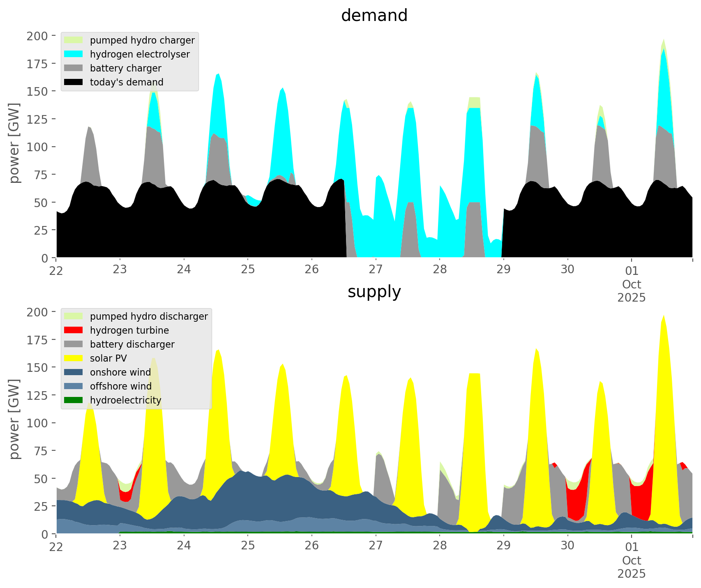
Task: Click the battery discharger legend swatch
Action: (x=74, y=344)
